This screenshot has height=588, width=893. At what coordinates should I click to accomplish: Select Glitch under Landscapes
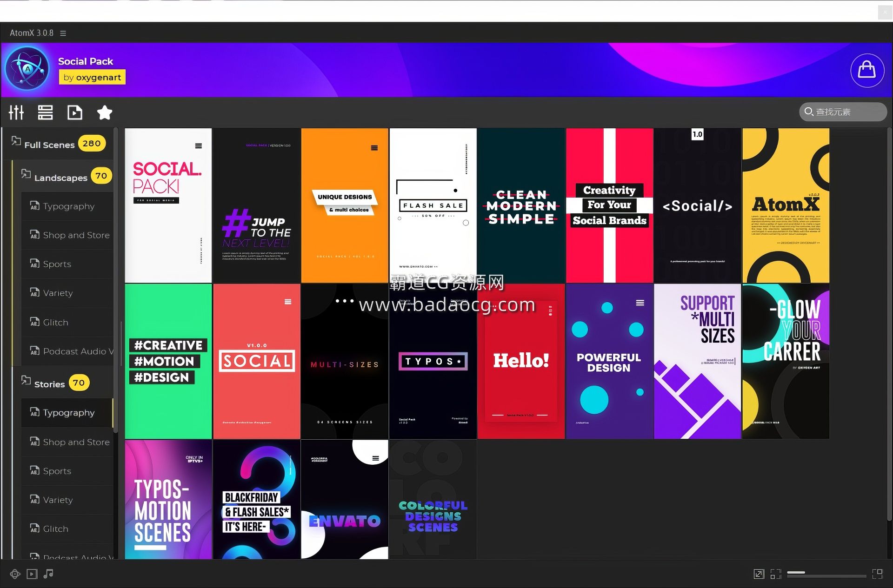click(67, 322)
